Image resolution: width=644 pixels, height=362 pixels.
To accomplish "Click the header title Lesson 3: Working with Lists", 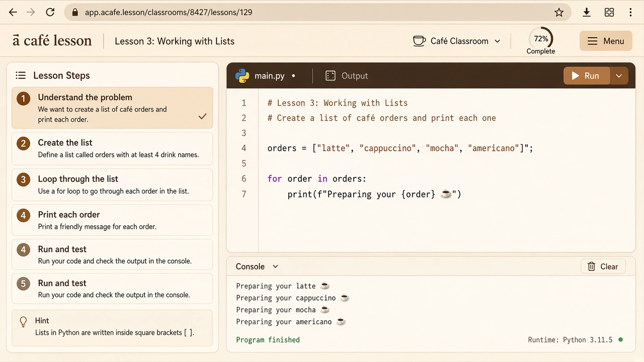I will [x=175, y=41].
